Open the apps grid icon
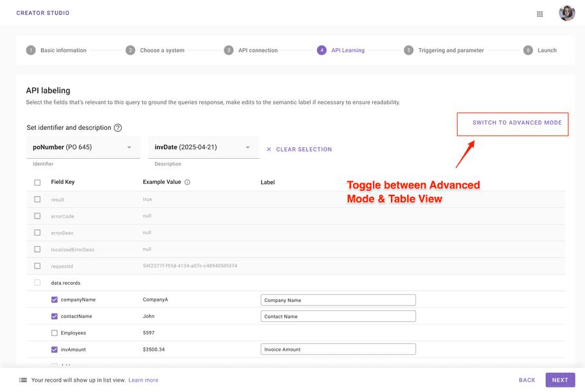 click(x=539, y=13)
